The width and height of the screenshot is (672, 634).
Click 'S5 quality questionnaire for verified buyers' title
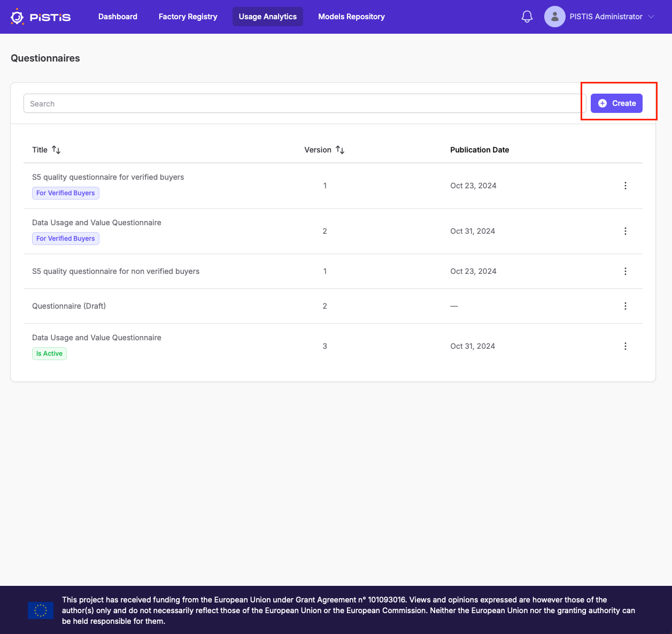108,177
